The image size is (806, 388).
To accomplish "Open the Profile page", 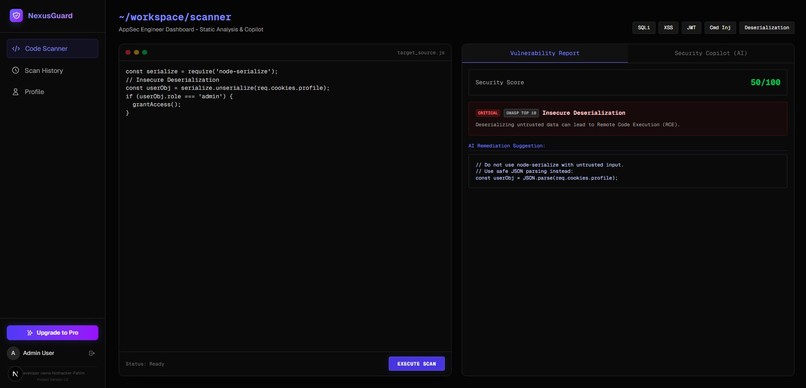I will (52, 92).
